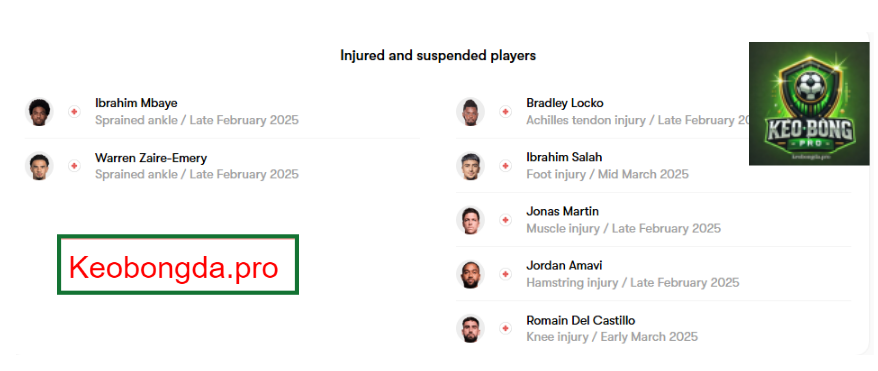The image size is (878, 371).
Task: Click the injury cross icon beside Bradley Locko
Action: (505, 112)
